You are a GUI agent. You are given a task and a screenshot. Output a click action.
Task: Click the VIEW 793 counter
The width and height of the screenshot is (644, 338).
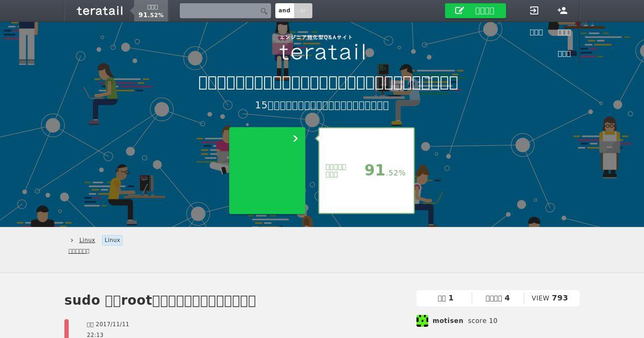coord(550,298)
